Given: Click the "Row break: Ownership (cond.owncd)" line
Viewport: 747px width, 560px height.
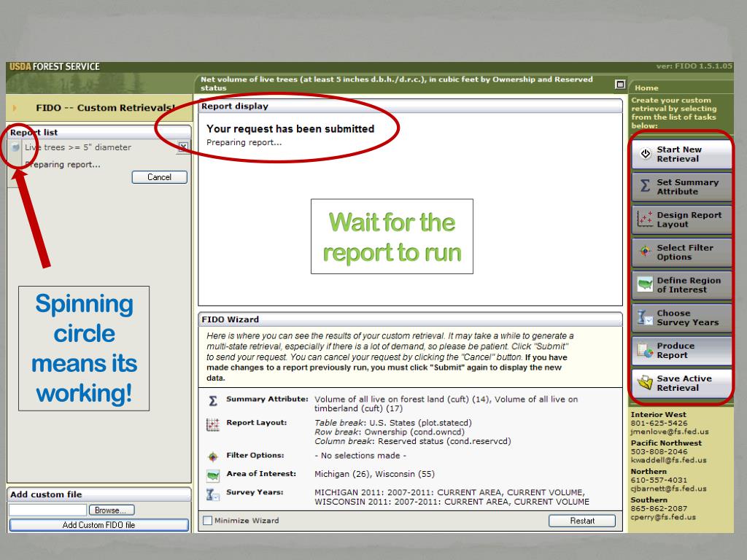Looking at the screenshot, I should (390, 432).
